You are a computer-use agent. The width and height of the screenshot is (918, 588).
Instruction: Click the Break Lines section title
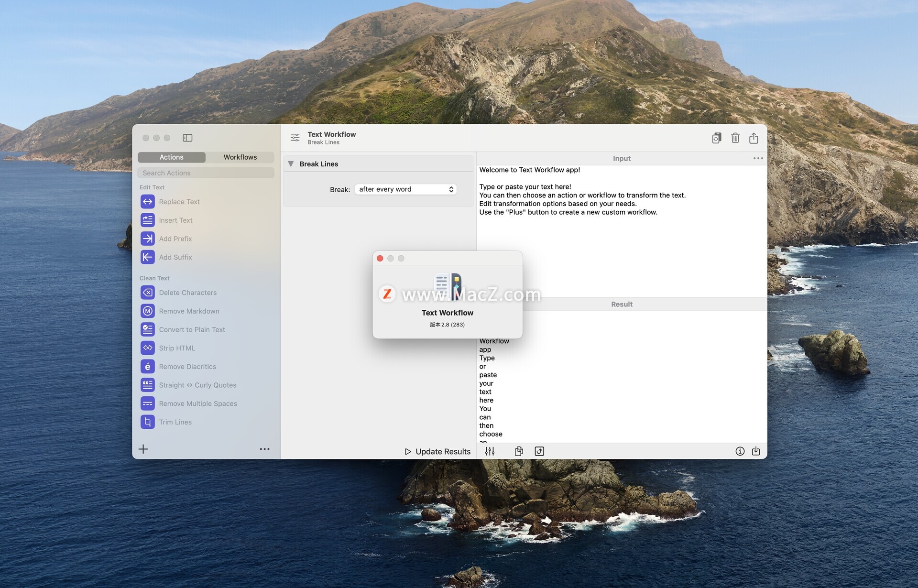pos(319,164)
